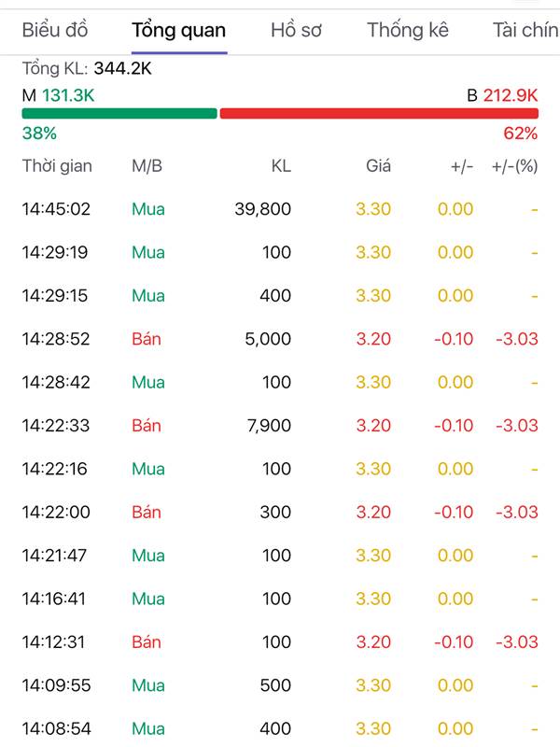The width and height of the screenshot is (560, 747).
Task: Open the Hồ sơ tab
Action: tap(296, 30)
